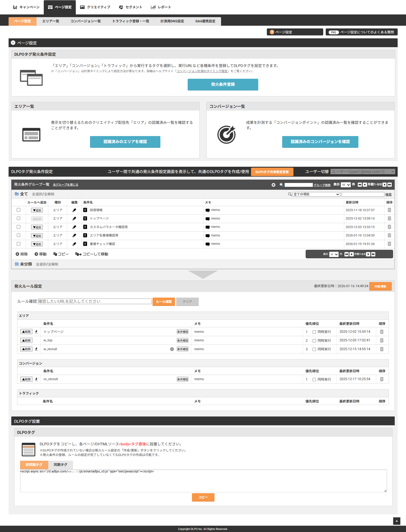Open the クリエイティブ top menu
The image size is (406, 532).
tap(95, 7)
